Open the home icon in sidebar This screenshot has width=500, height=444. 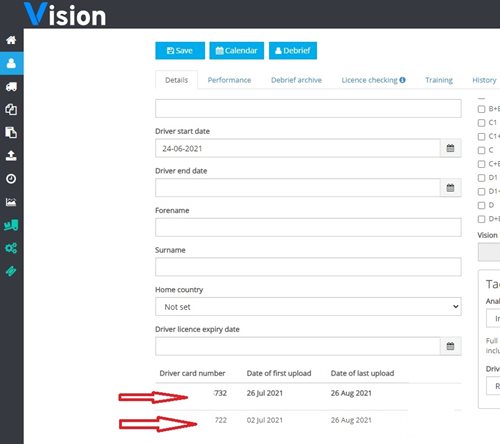(x=11, y=40)
